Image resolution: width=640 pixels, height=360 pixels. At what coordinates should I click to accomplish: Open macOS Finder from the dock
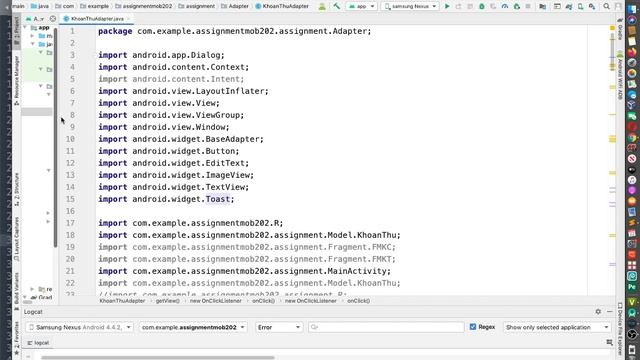pos(632,9)
